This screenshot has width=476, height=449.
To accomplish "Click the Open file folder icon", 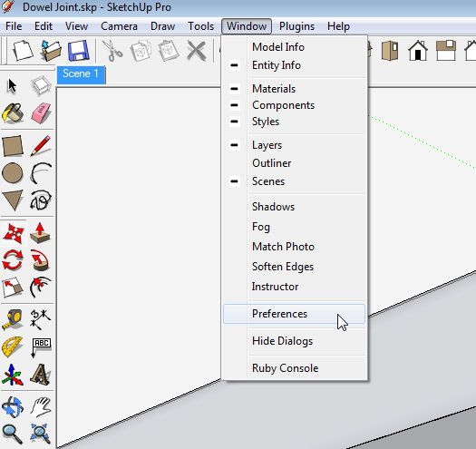I will (51, 51).
